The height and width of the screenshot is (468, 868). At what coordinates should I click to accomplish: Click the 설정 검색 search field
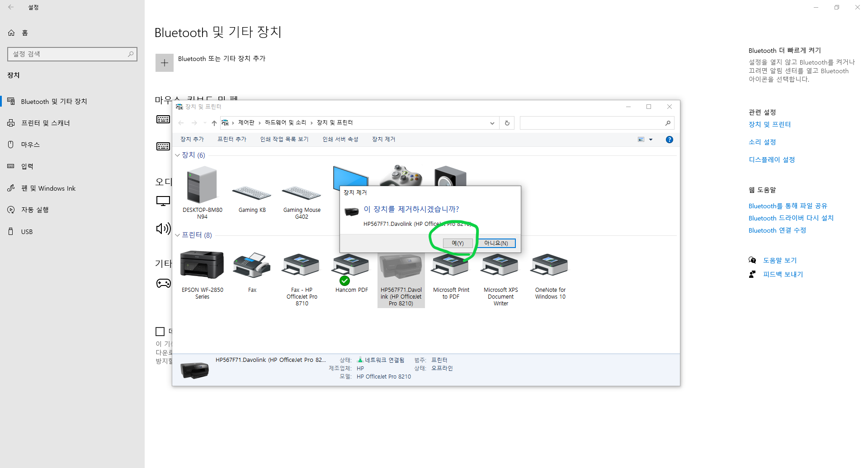coord(72,54)
